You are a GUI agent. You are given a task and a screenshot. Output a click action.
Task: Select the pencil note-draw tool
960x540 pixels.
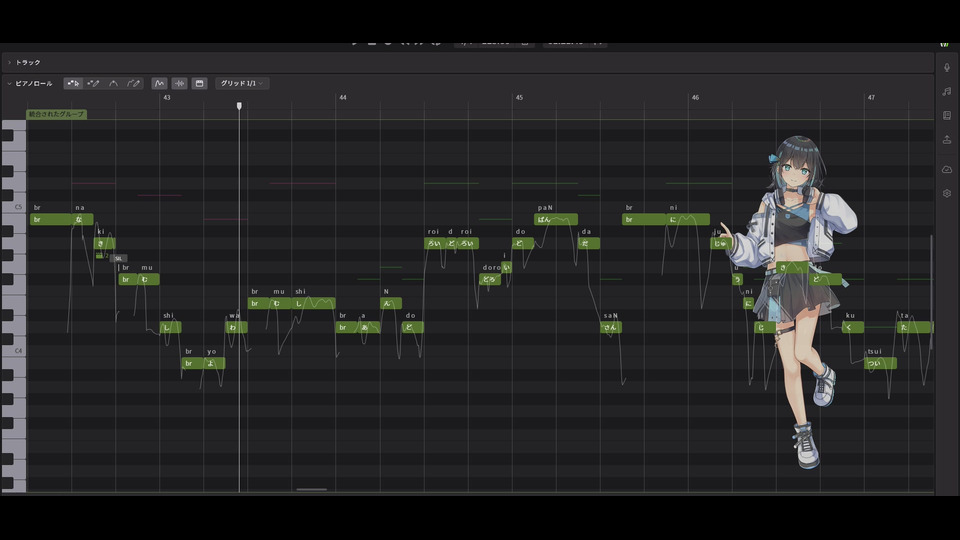pos(93,83)
